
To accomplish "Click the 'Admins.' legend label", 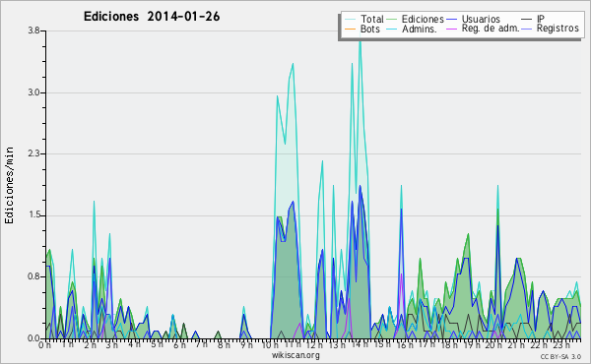I will (420, 29).
